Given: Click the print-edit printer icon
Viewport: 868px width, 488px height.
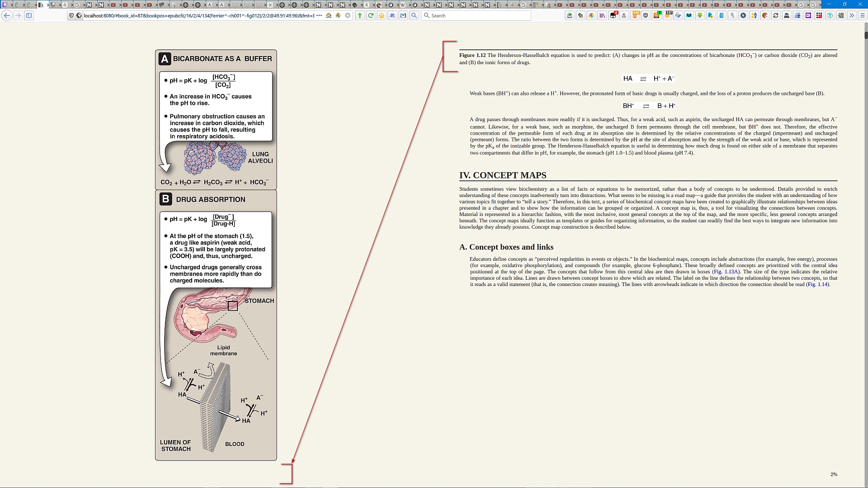Looking at the screenshot, I should pyautogui.click(x=678, y=15).
